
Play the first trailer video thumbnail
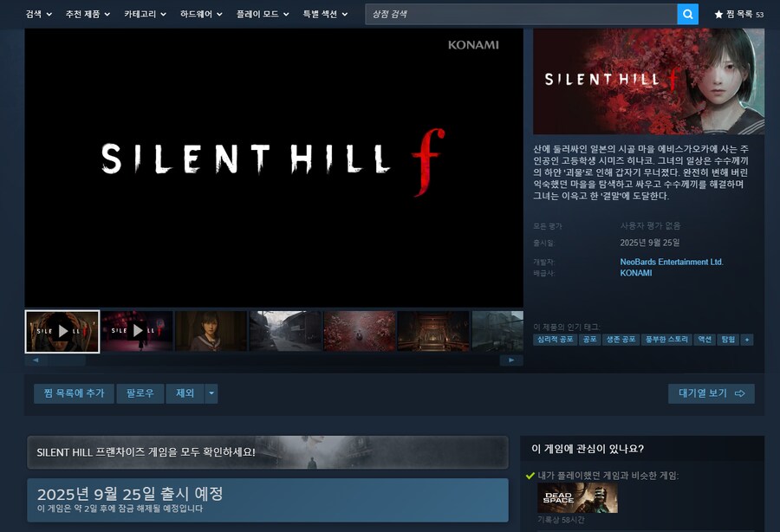[62, 331]
